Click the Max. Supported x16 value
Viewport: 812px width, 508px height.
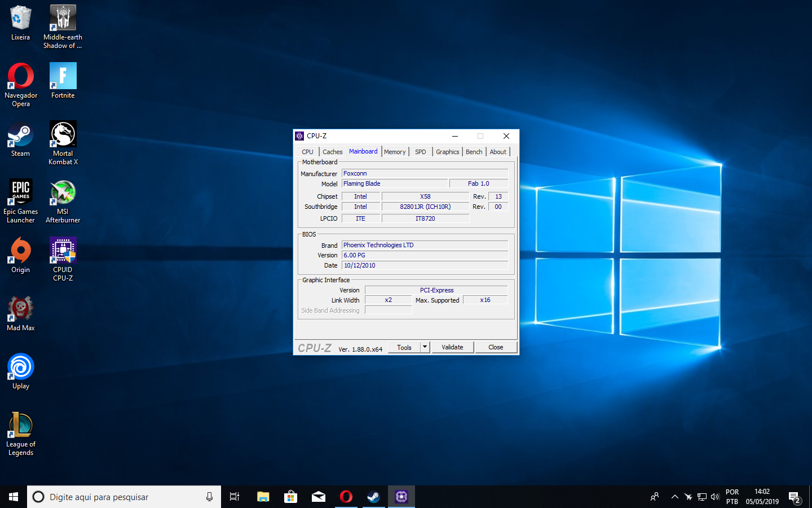click(x=485, y=300)
